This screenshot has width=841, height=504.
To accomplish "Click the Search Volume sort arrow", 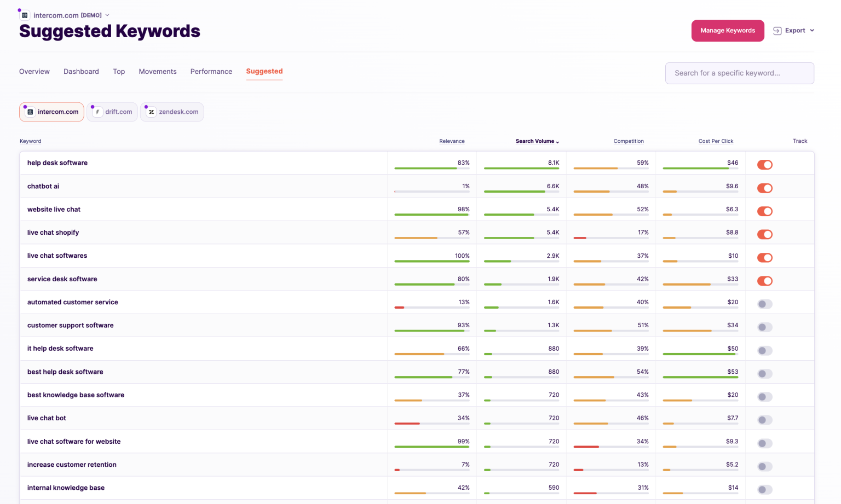I will (x=557, y=142).
